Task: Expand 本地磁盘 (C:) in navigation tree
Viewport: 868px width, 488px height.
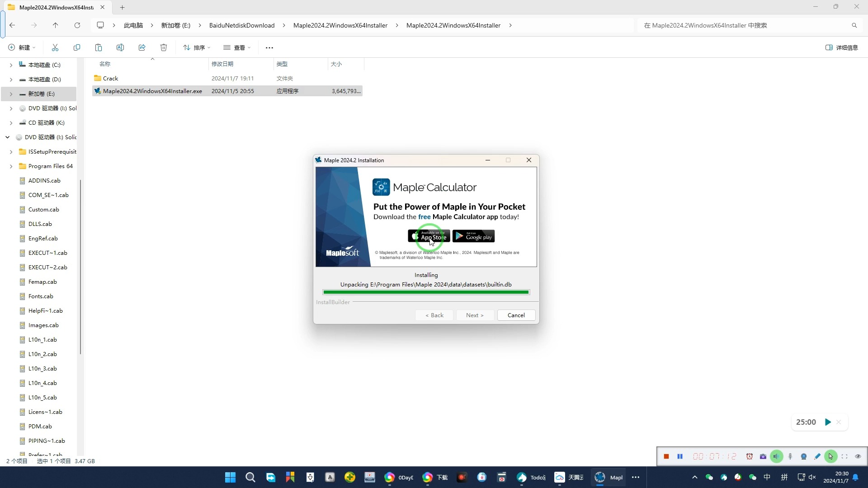Action: (11, 65)
